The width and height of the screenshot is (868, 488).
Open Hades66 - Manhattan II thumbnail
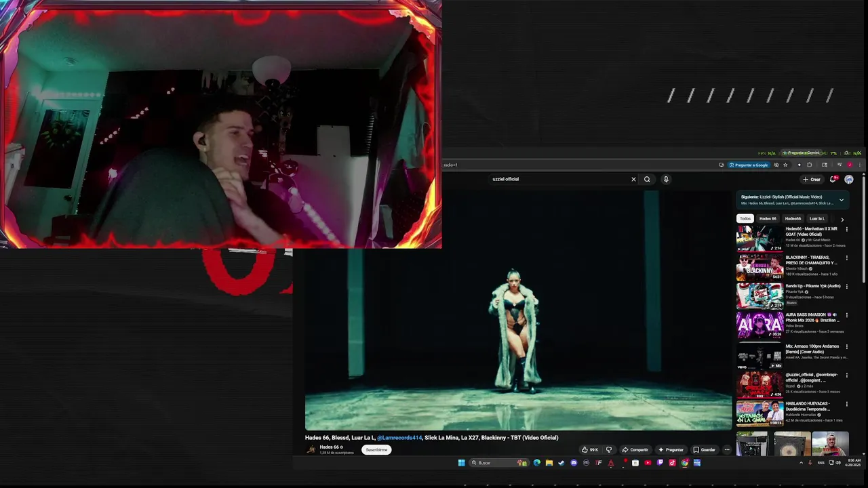759,239
